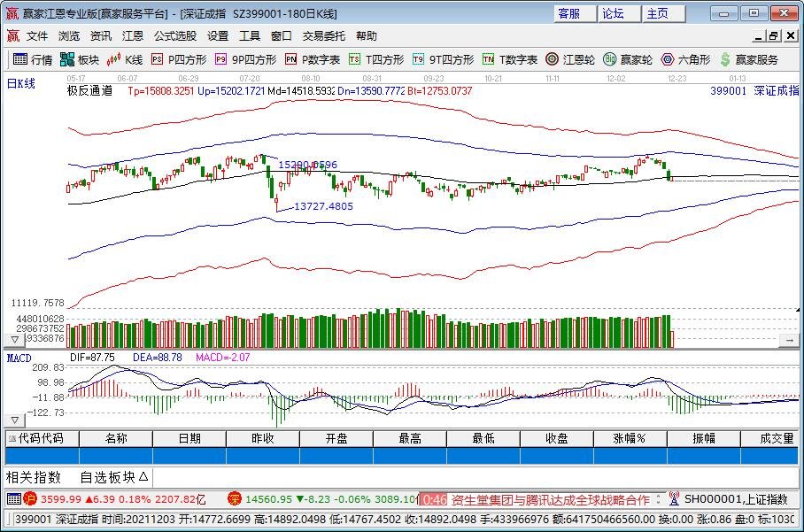Sort by 日期 column header
Image resolution: width=804 pixels, height=532 pixels.
click(x=189, y=438)
